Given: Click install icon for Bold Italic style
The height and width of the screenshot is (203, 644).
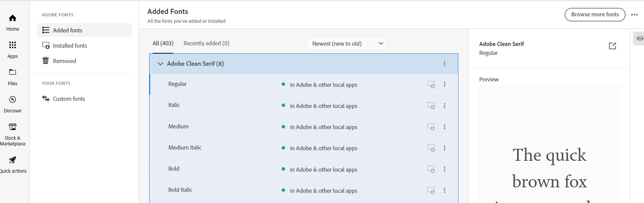Looking at the screenshot, I should pyautogui.click(x=431, y=190).
